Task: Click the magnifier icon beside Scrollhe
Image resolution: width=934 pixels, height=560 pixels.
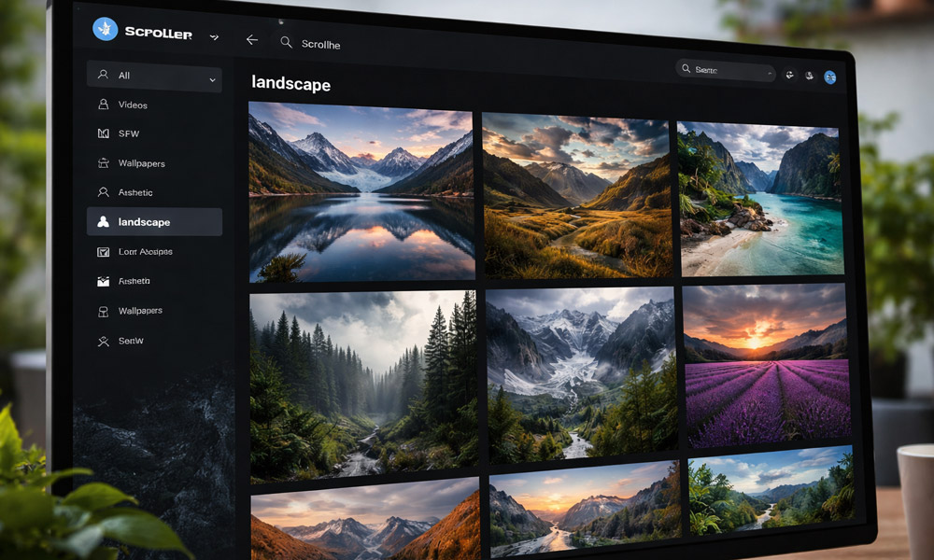Action: (287, 42)
